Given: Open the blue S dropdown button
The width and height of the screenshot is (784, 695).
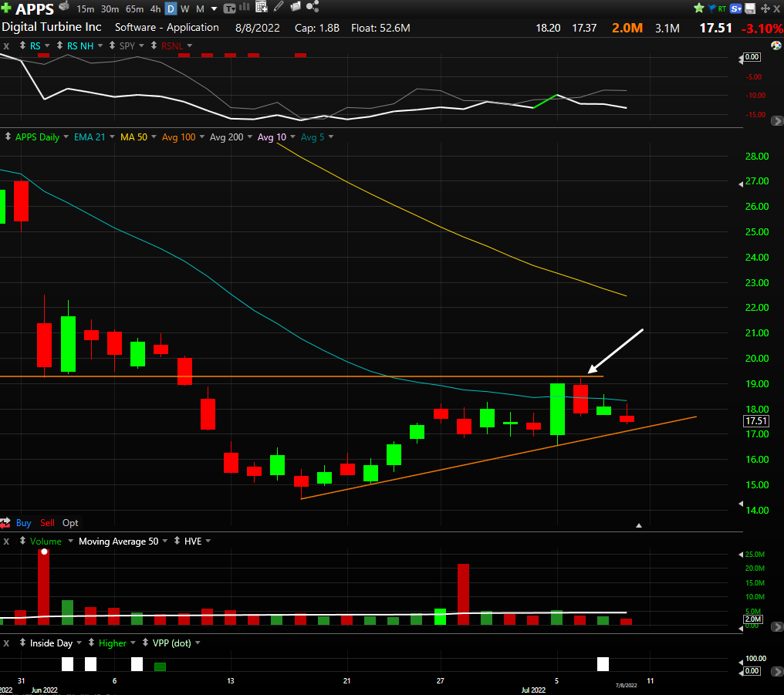Looking at the screenshot, I should (736, 8).
